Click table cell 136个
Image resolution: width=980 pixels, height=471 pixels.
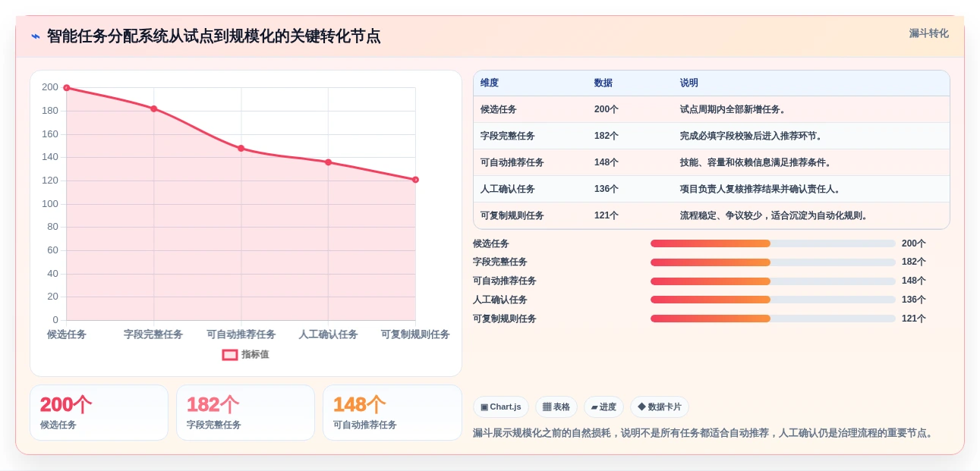coord(607,189)
